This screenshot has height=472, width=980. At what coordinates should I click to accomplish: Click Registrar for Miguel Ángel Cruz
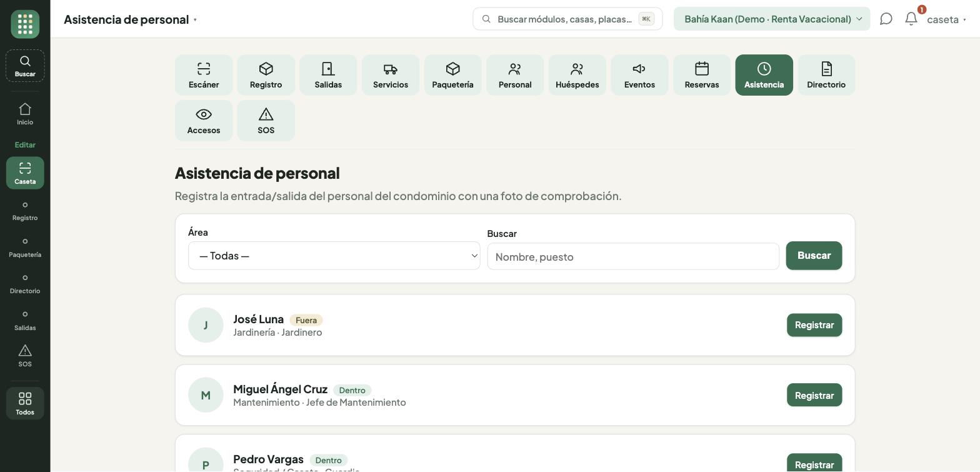pos(814,395)
